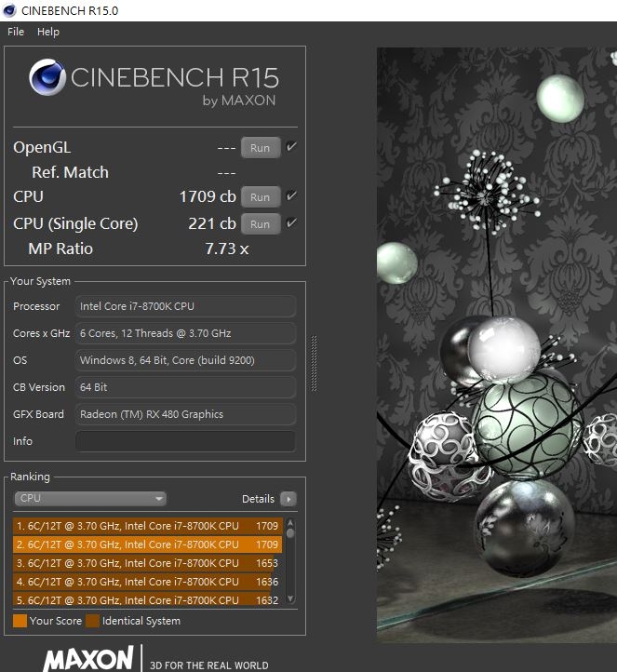Screen dimensions: 617x672
Task: Click the Identical System brown legend swatch
Action: pyautogui.click(x=92, y=621)
